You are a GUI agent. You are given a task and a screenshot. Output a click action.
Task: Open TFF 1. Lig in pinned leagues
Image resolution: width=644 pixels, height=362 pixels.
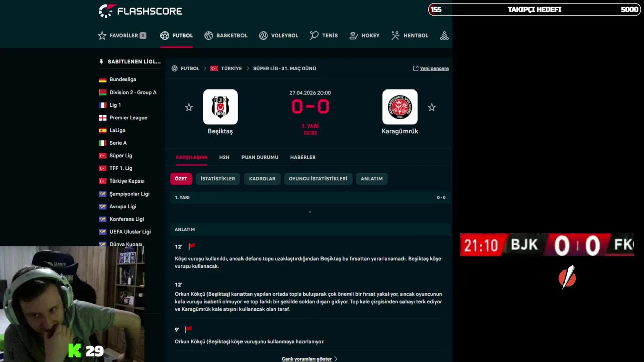pyautogui.click(x=121, y=168)
